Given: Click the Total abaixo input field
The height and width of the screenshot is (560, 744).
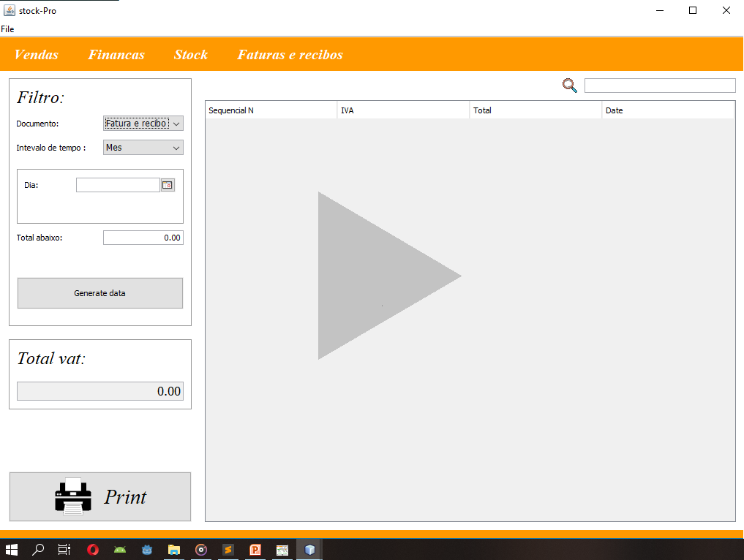Looking at the screenshot, I should (x=143, y=238).
